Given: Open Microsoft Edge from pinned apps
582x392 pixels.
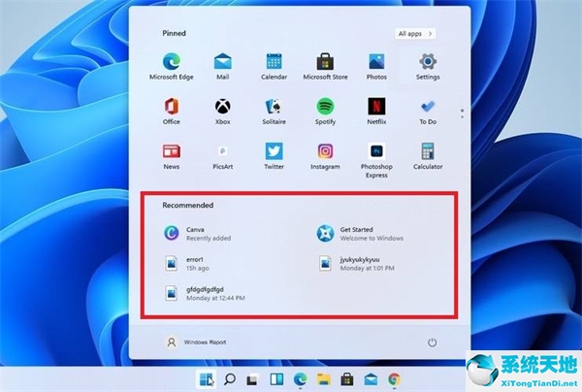Looking at the screenshot, I should coord(171,66).
